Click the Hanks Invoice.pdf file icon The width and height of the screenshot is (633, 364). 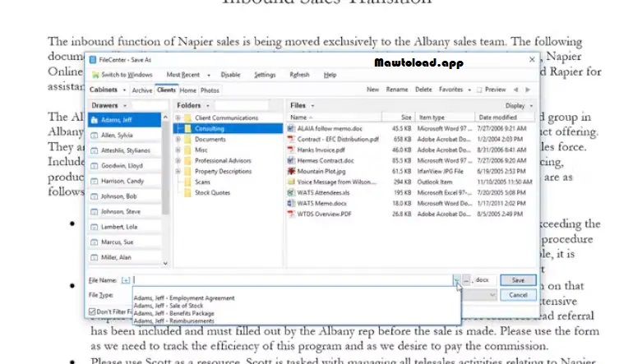[291, 150]
